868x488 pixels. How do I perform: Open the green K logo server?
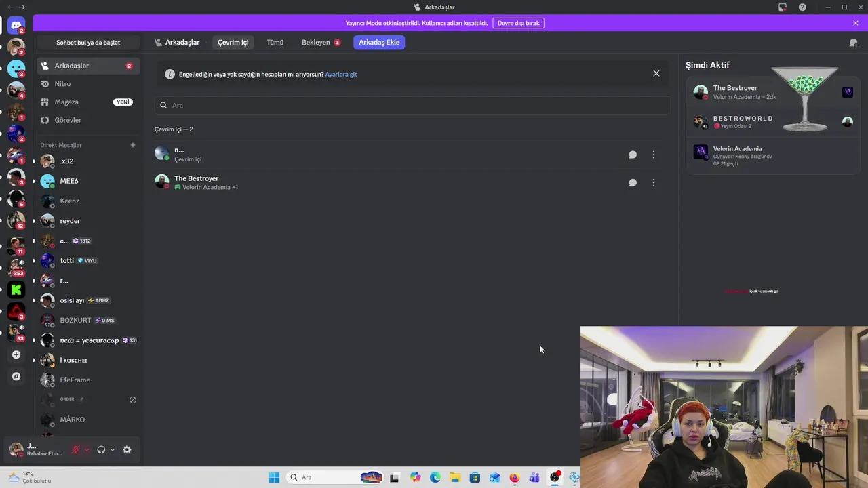pyautogui.click(x=16, y=289)
